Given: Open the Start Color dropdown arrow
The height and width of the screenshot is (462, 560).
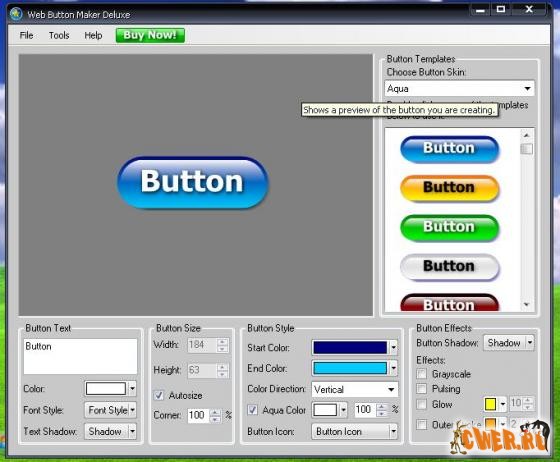Looking at the screenshot, I should [393, 347].
